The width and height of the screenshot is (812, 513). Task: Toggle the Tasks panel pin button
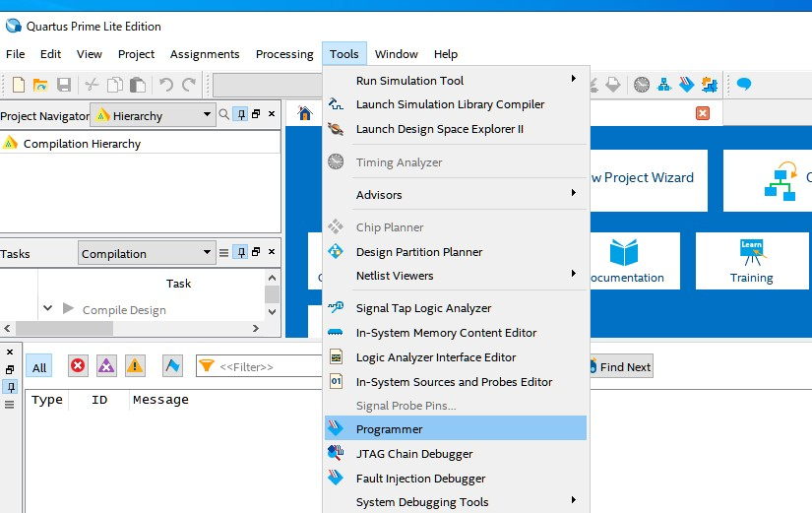[241, 252]
